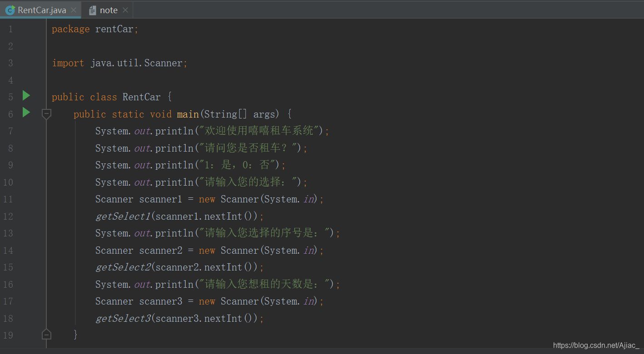Click the variable 'scanner1' declaration on line 11

coord(160,199)
